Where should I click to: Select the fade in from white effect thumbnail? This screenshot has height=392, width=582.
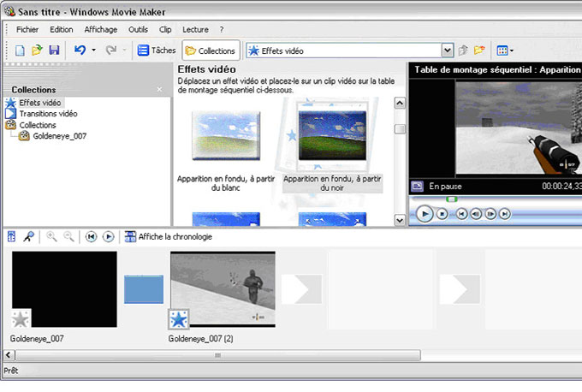point(226,136)
